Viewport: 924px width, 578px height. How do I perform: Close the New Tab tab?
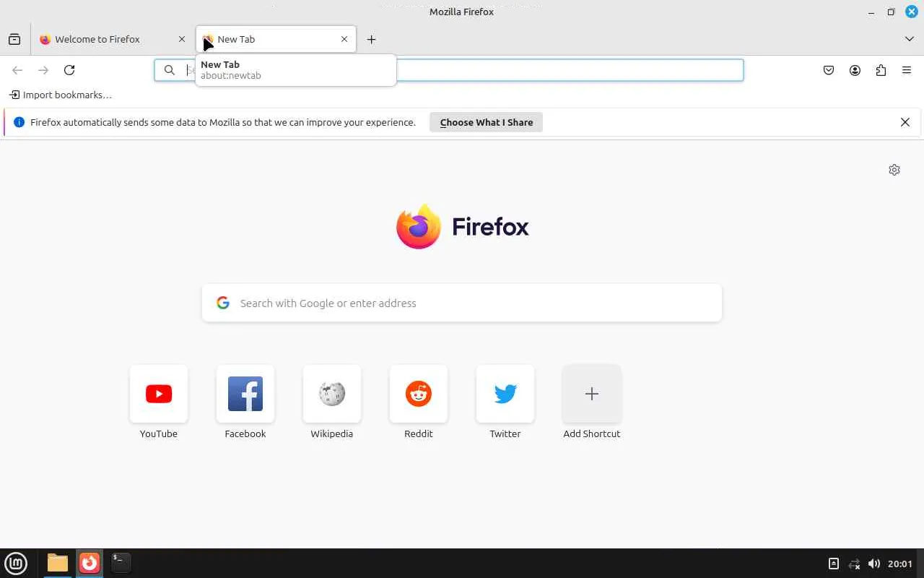point(344,39)
